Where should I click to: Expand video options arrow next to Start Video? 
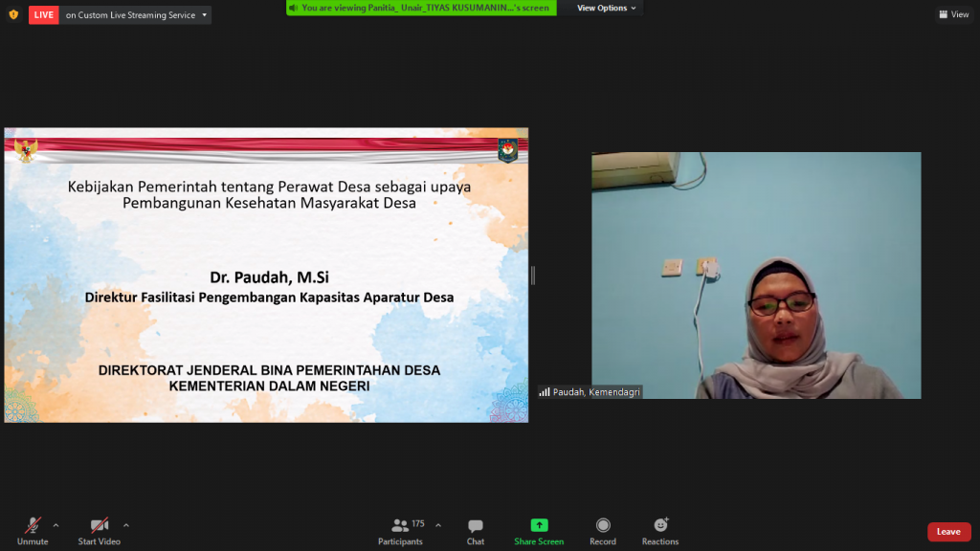click(x=126, y=525)
